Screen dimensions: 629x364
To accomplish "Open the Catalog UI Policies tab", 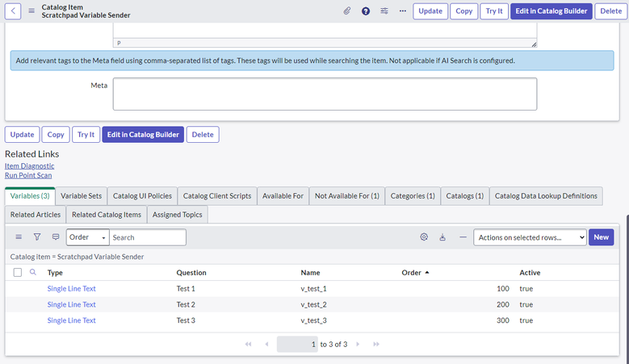I will [x=142, y=196].
